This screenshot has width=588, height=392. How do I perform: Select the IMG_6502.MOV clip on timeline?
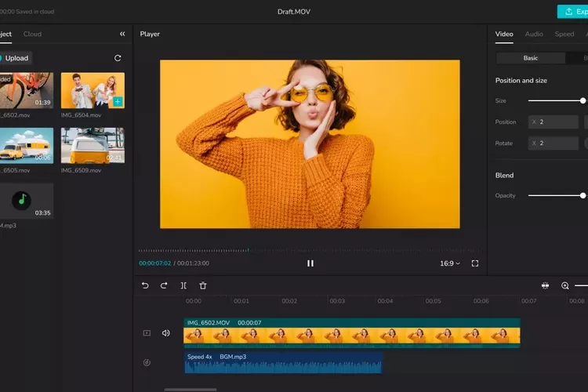[352, 332]
